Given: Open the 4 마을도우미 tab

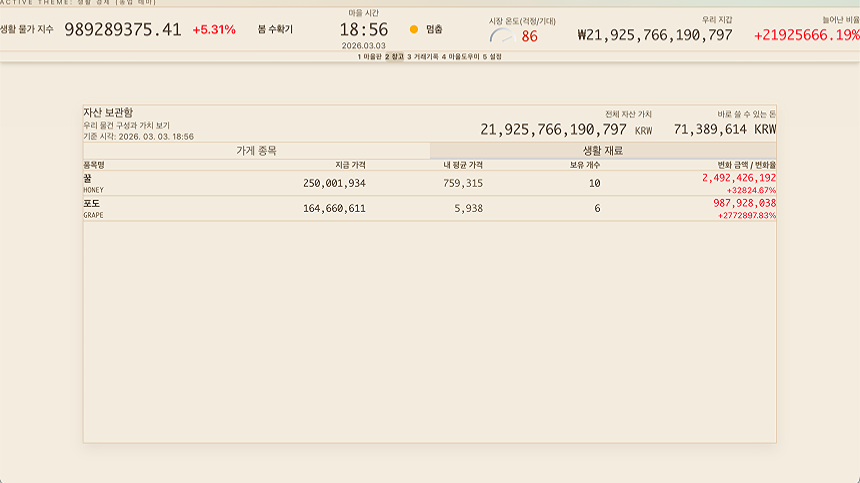Looking at the screenshot, I should pyautogui.click(x=460, y=57).
